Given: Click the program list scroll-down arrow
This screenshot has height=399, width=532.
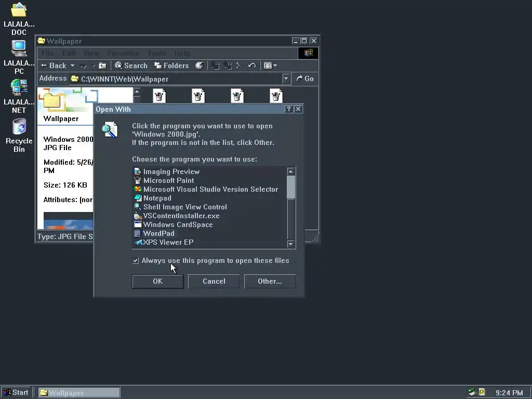Looking at the screenshot, I should (x=291, y=244).
